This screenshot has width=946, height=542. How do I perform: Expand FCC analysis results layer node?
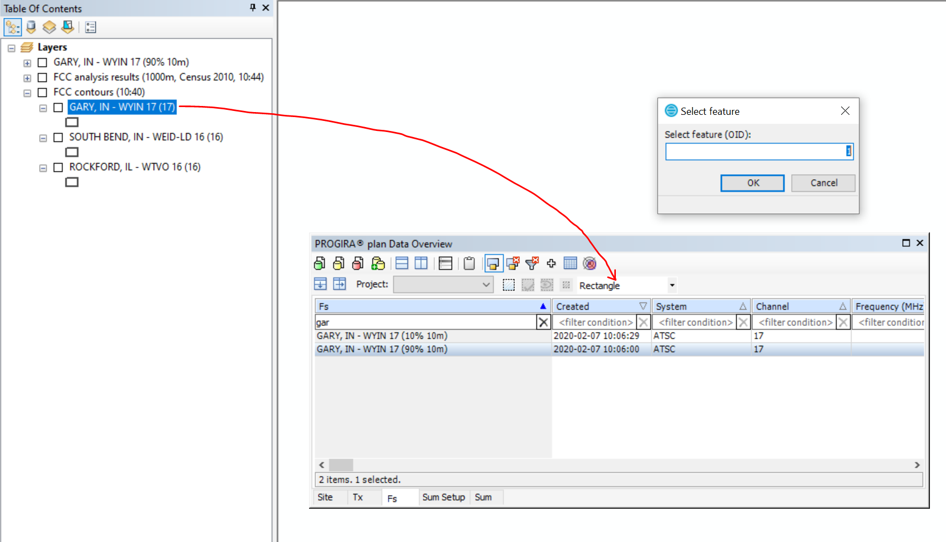(x=27, y=78)
